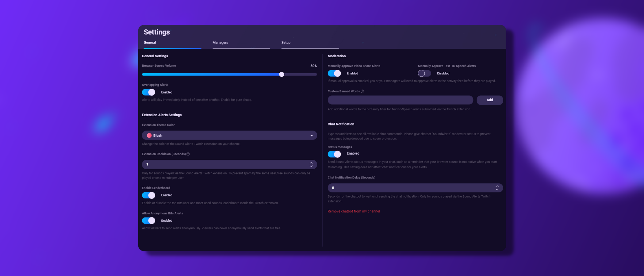
Task: Disable the Enable Leaderboard toggle
Action: click(x=148, y=195)
